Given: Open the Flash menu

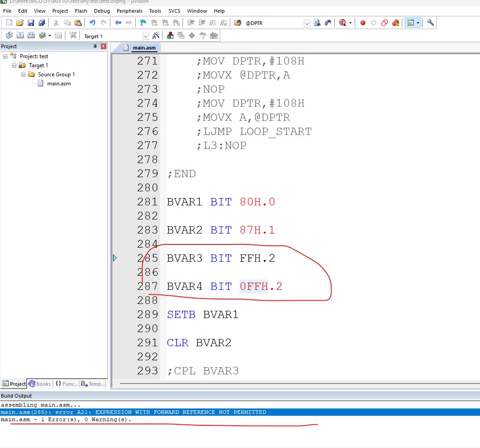Looking at the screenshot, I should click(x=81, y=11).
